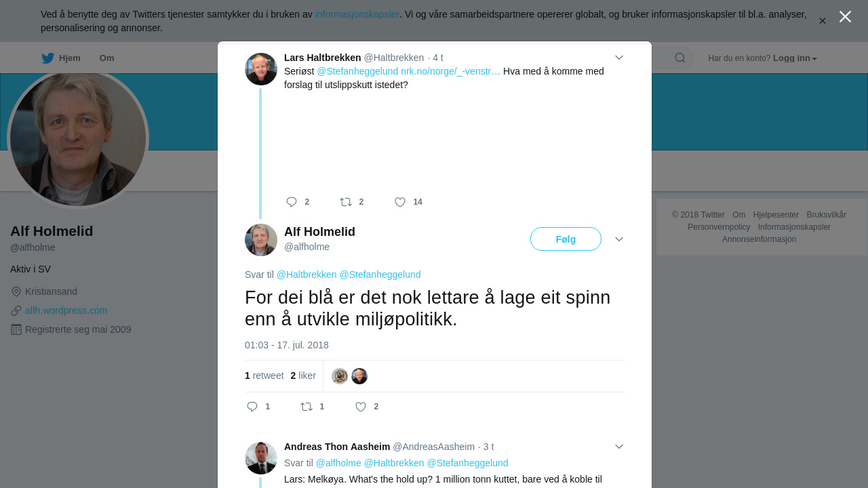
Task: Visit alfh.wordpress.com profile link
Action: [x=66, y=310]
